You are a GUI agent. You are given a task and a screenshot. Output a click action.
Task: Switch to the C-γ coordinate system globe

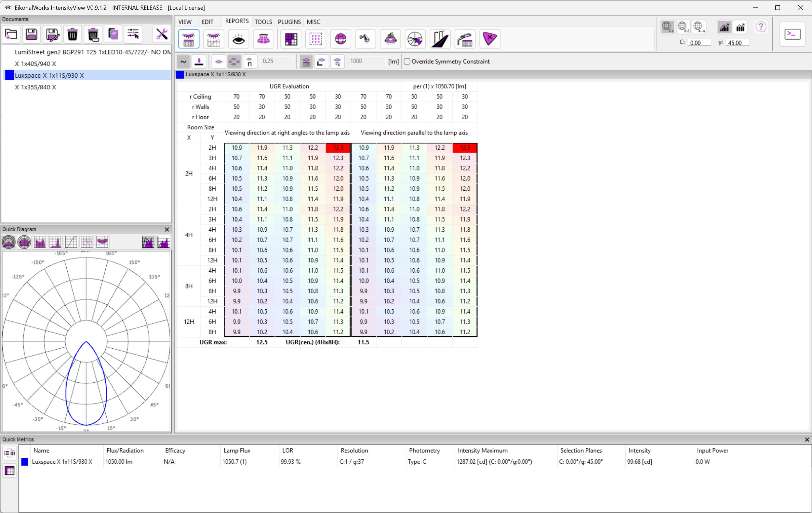[x=667, y=27]
